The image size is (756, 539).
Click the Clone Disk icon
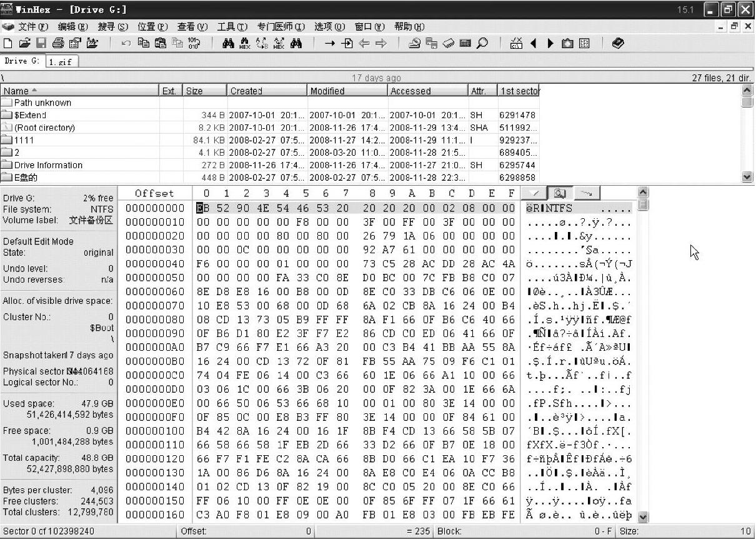(431, 44)
